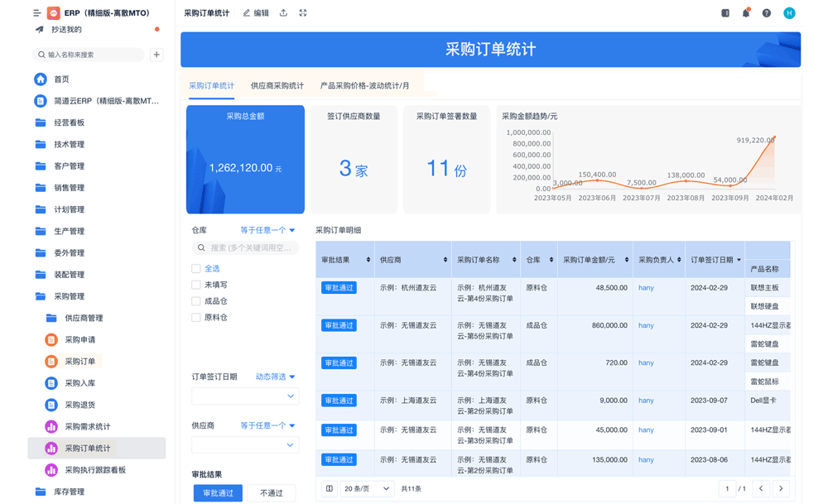Click the 审批通过 filter button
This screenshot has height=504, width=828.
point(217,492)
